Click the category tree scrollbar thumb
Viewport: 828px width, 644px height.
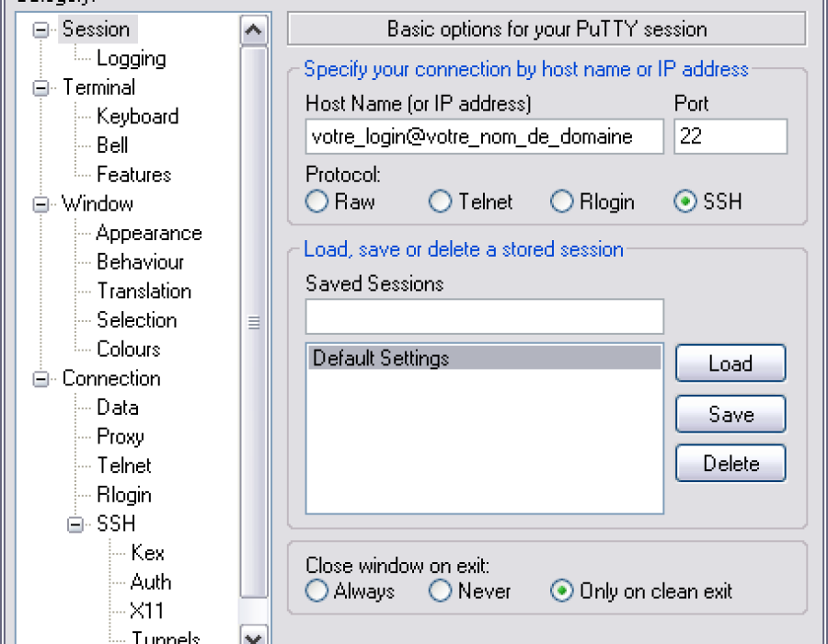click(x=254, y=322)
